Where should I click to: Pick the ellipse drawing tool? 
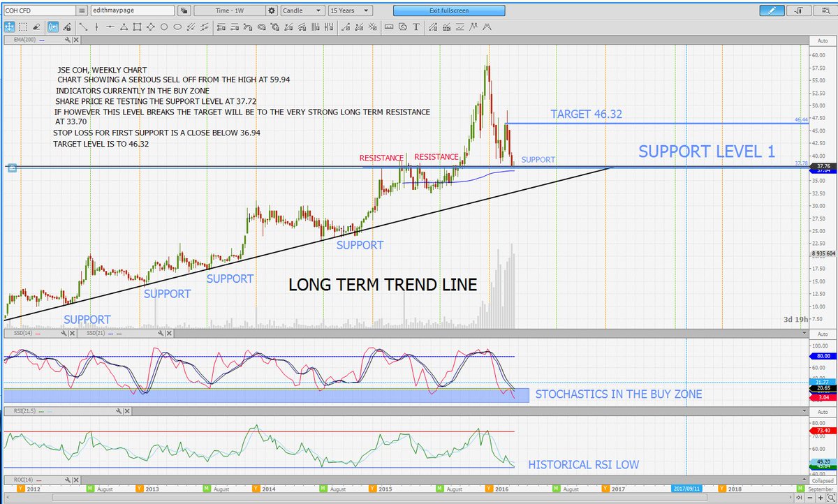[x=177, y=27]
